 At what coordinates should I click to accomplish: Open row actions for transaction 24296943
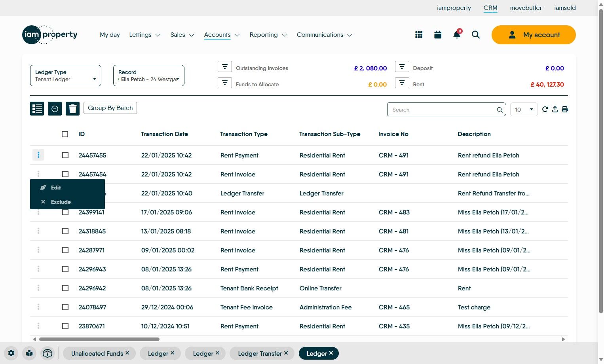tap(38, 269)
